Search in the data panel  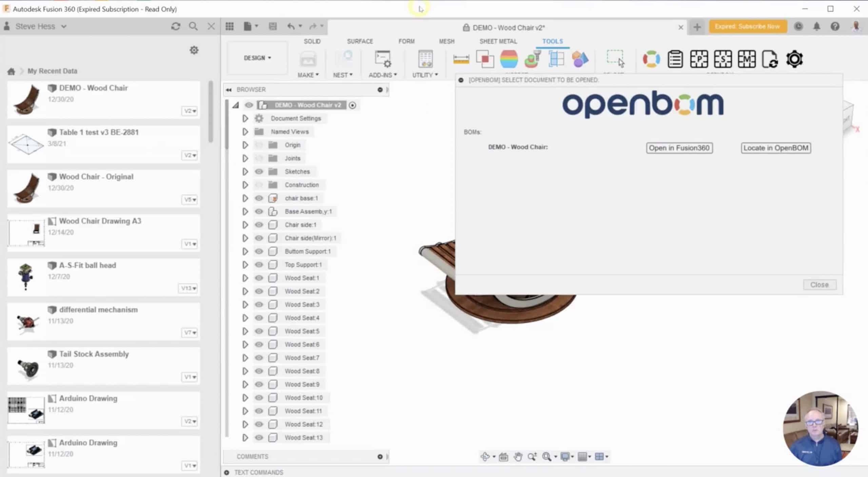pos(193,26)
